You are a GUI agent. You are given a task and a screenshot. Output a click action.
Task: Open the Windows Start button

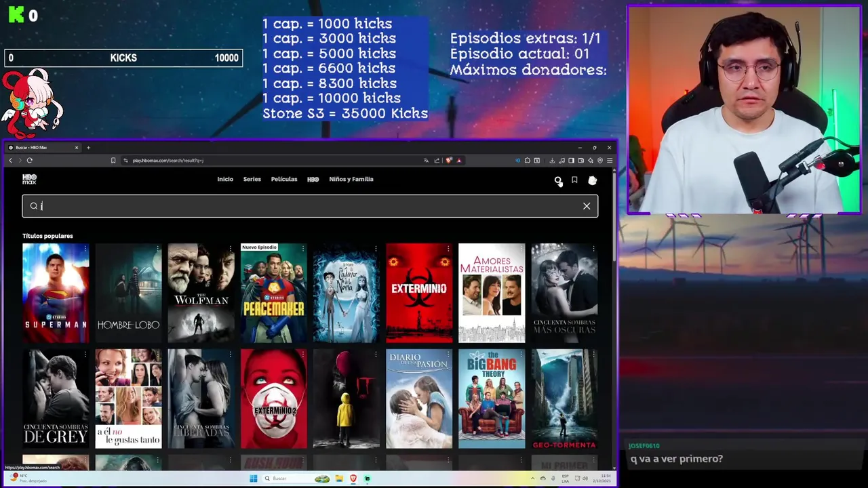coord(253,479)
